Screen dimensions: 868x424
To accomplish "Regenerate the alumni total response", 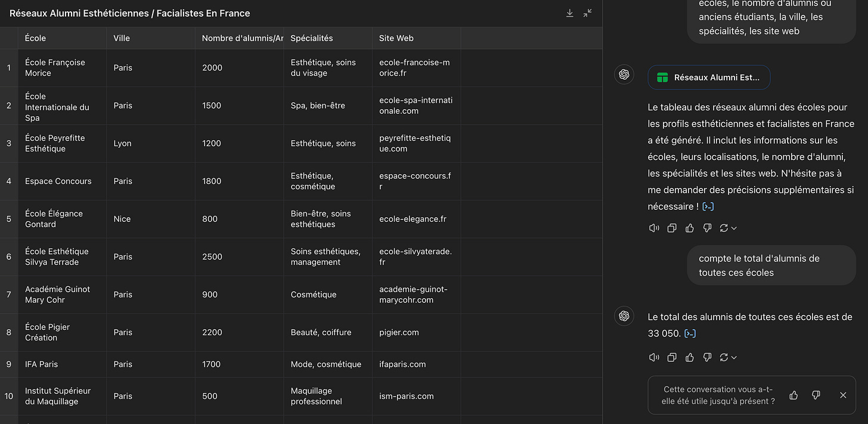I will (724, 357).
